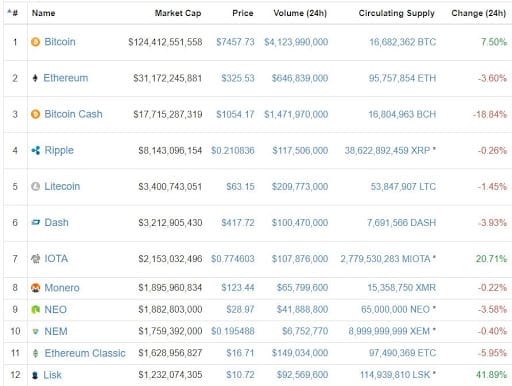Click the IOTA logo icon
The width and height of the screenshot is (512, 386).
(35, 259)
